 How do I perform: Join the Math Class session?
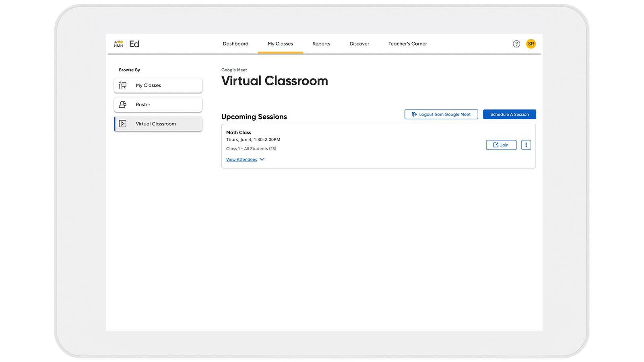pyautogui.click(x=501, y=145)
